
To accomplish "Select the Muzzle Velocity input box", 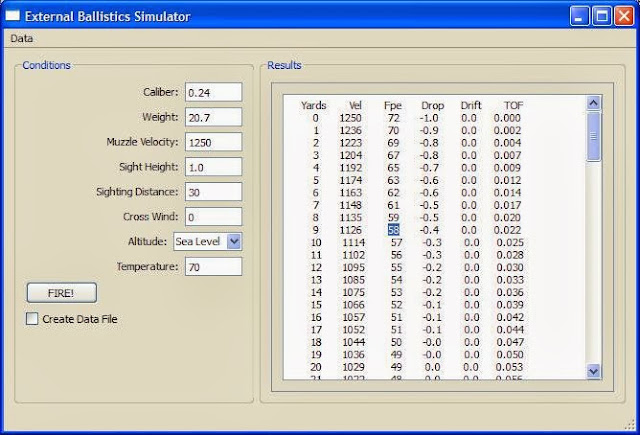I will [x=213, y=142].
